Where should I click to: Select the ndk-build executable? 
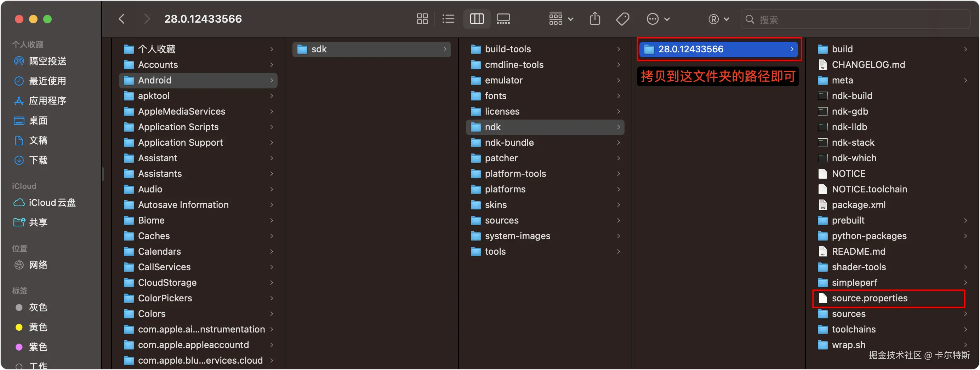(892, 96)
